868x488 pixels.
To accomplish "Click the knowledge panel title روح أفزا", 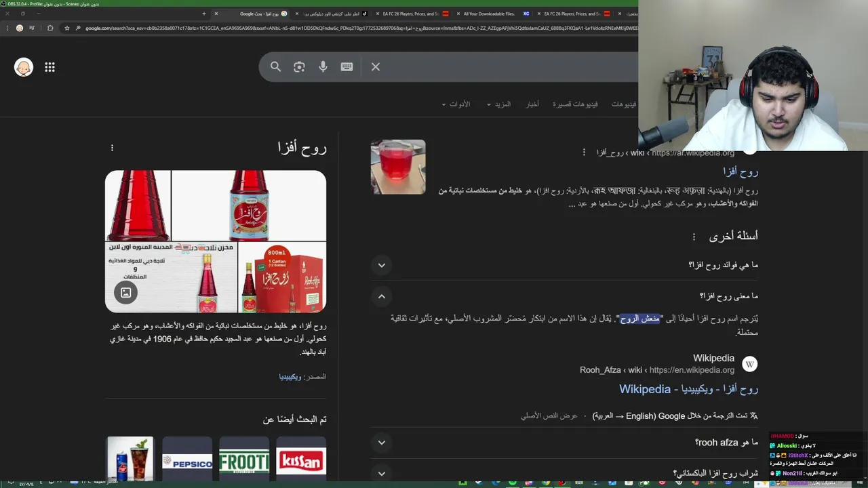I will 302,148.
